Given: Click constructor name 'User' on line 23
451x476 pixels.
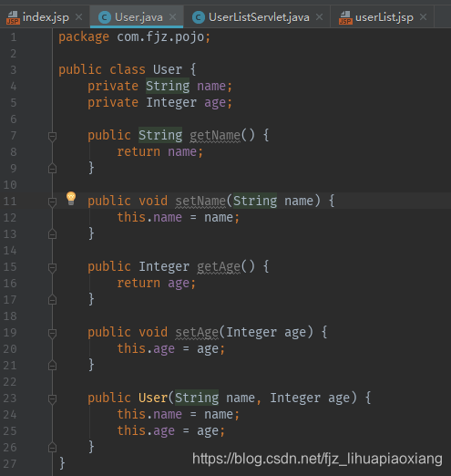Looking at the screenshot, I should 153,398.
